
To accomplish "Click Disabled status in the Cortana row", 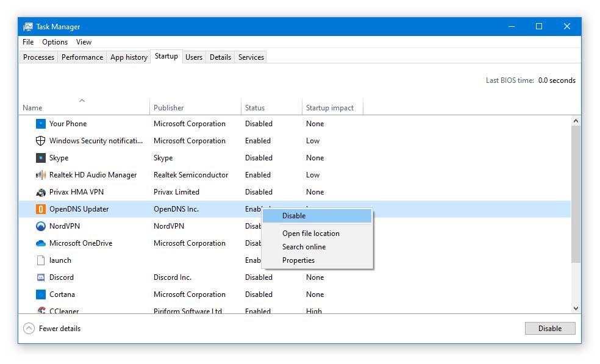I will (259, 294).
